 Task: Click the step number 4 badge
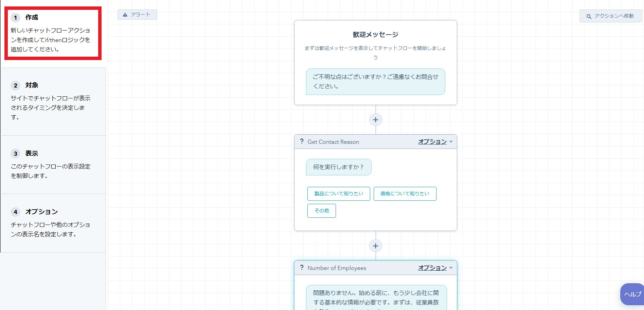(x=15, y=212)
